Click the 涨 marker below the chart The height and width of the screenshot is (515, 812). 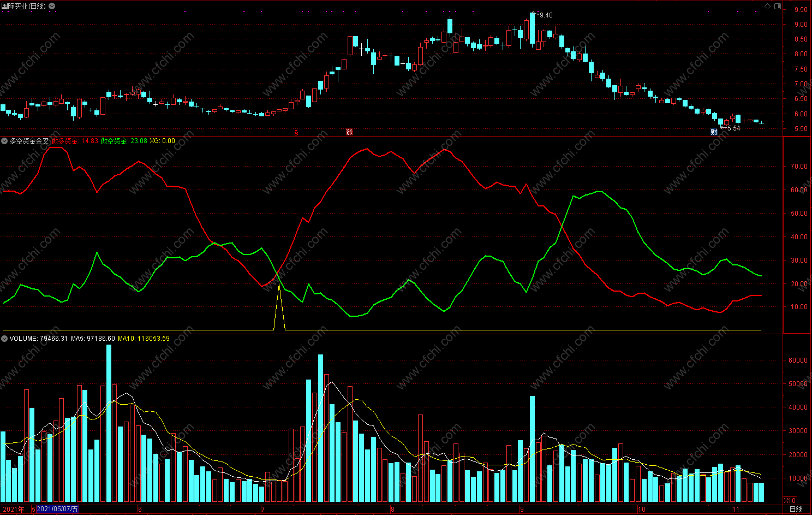tap(349, 132)
